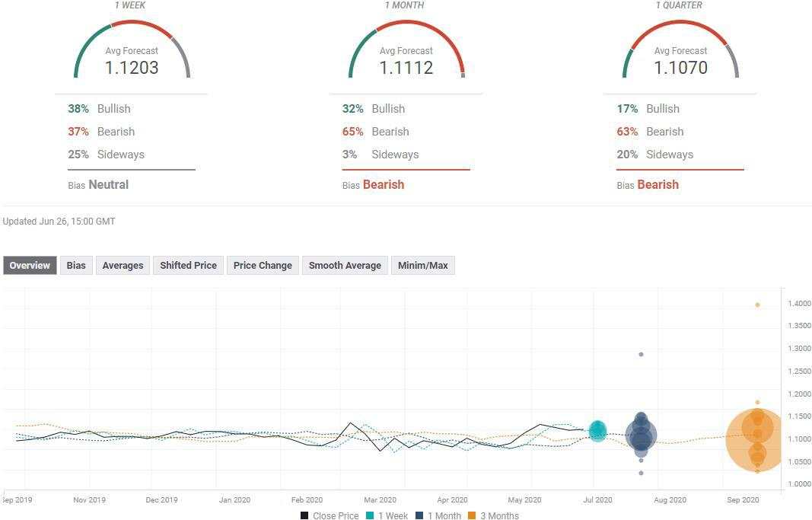Viewport: 812px width, 520px height.
Task: Toggle the orange 3 Months legend swatch
Action: 472,515
